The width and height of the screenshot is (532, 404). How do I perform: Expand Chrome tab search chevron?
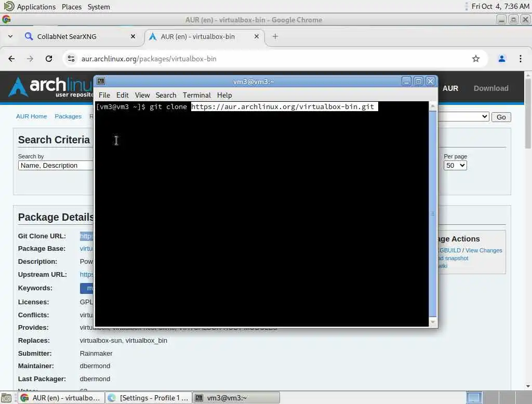tap(10, 36)
